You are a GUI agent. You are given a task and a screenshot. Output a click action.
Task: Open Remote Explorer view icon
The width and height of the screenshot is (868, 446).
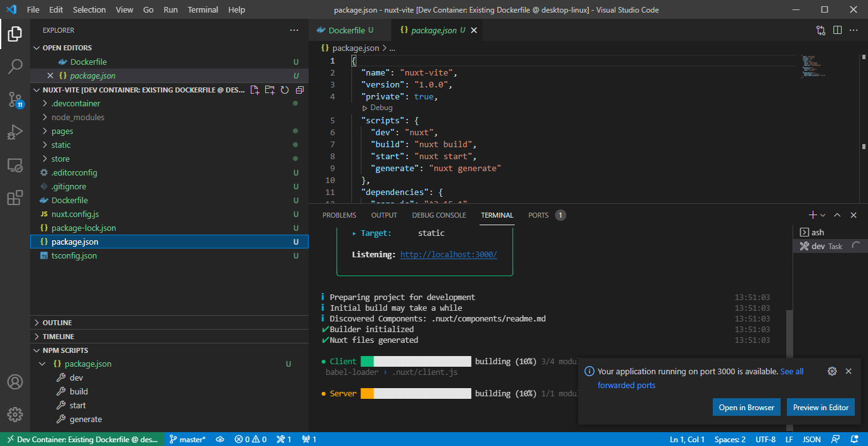pyautogui.click(x=15, y=165)
